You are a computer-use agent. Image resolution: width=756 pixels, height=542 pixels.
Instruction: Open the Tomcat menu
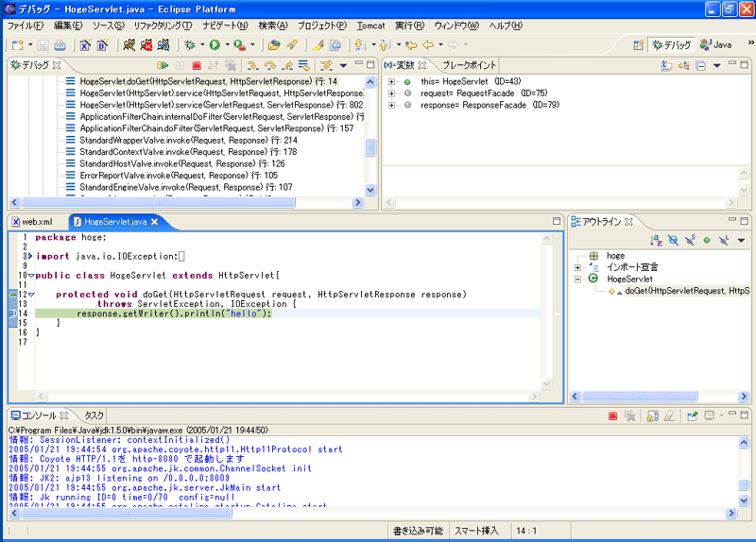click(x=370, y=25)
